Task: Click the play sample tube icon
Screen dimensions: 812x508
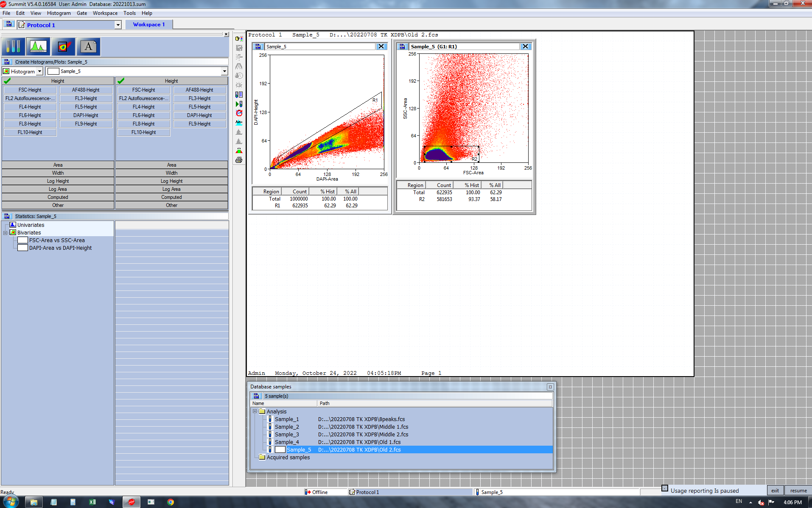Action: point(239,104)
